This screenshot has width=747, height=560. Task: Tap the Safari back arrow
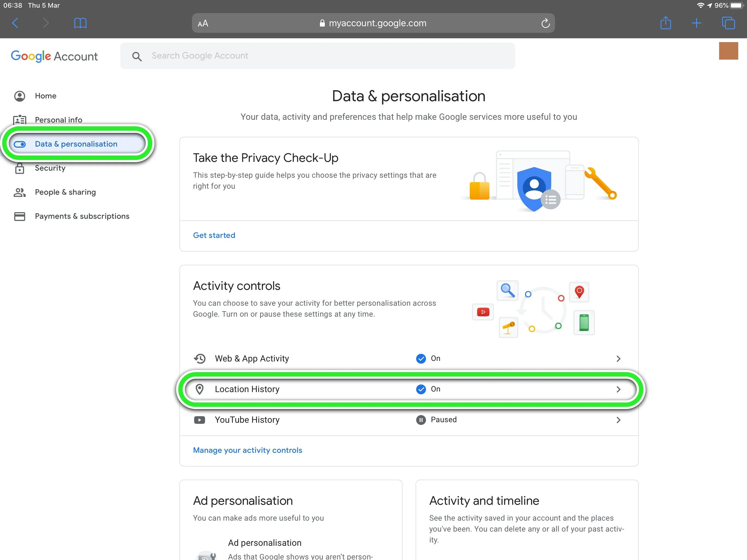click(15, 23)
